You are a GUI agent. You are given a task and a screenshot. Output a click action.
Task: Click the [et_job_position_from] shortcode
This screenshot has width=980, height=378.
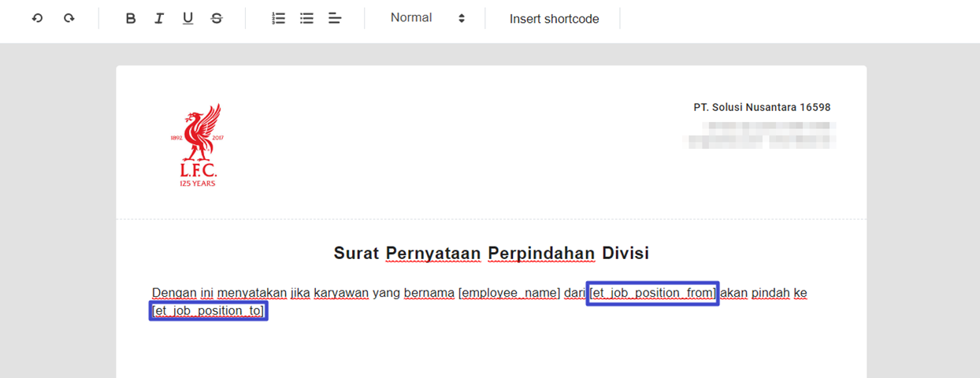click(652, 293)
